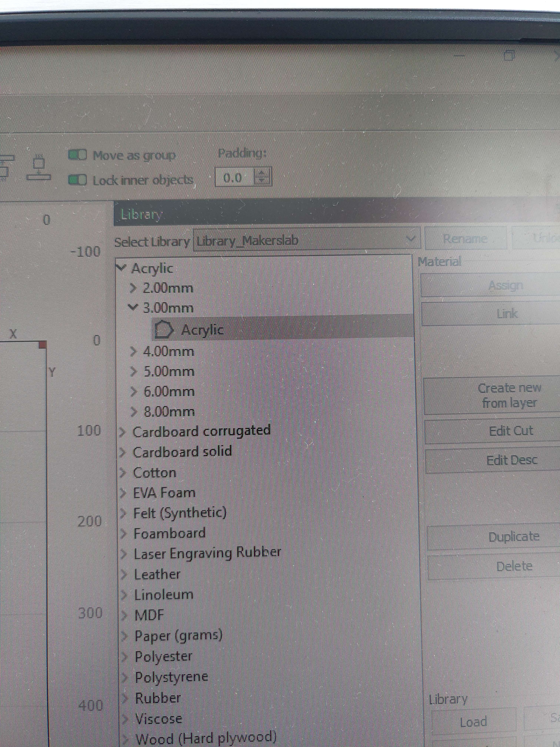
Task: Click the Padding spinner arrows
Action: point(262,177)
